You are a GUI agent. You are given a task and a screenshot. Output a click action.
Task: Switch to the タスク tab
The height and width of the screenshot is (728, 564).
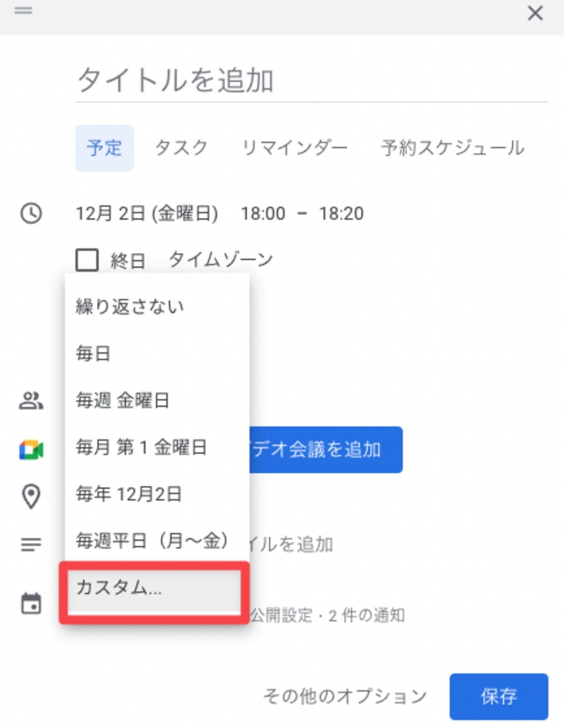pos(181,148)
